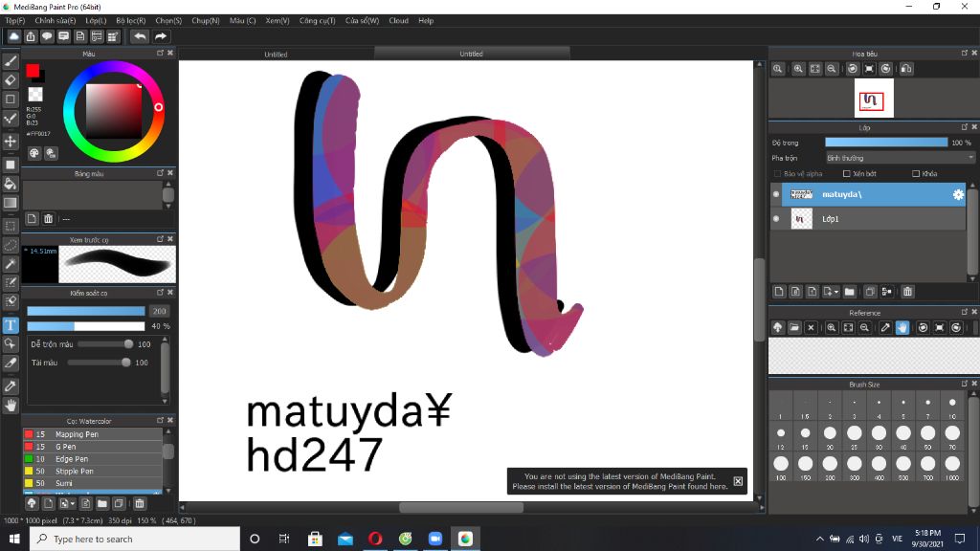Screen dimensions: 980x551
Task: Select the Eyedropper tool
Action: click(11, 386)
